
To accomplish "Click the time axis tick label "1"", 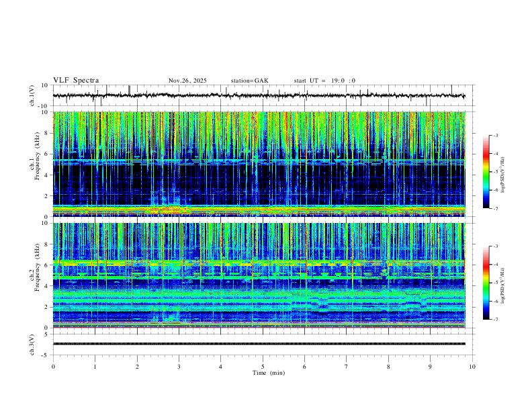I will tap(95, 367).
